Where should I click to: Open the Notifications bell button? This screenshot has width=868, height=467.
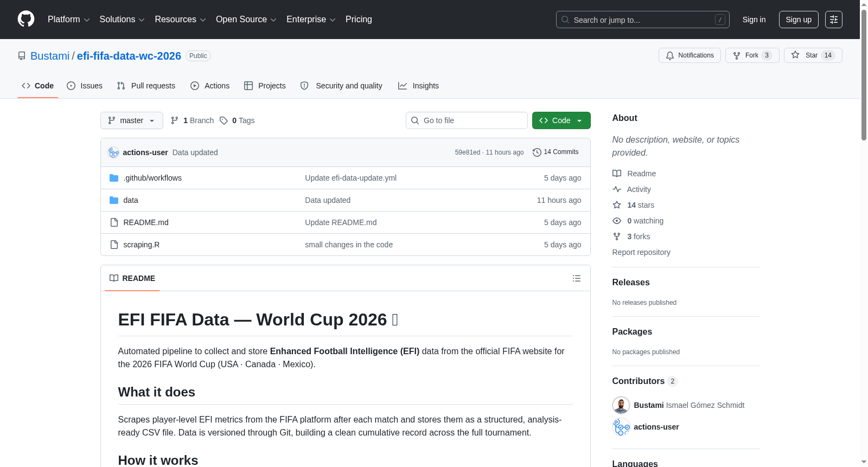pyautogui.click(x=690, y=55)
